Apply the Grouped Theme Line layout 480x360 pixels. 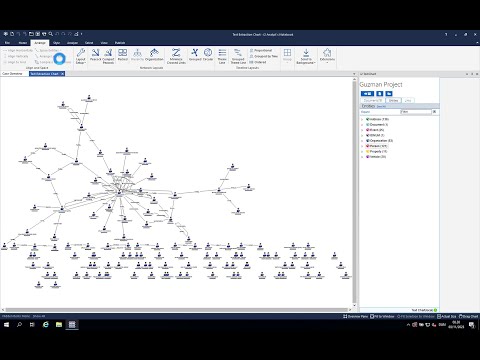coord(238,56)
